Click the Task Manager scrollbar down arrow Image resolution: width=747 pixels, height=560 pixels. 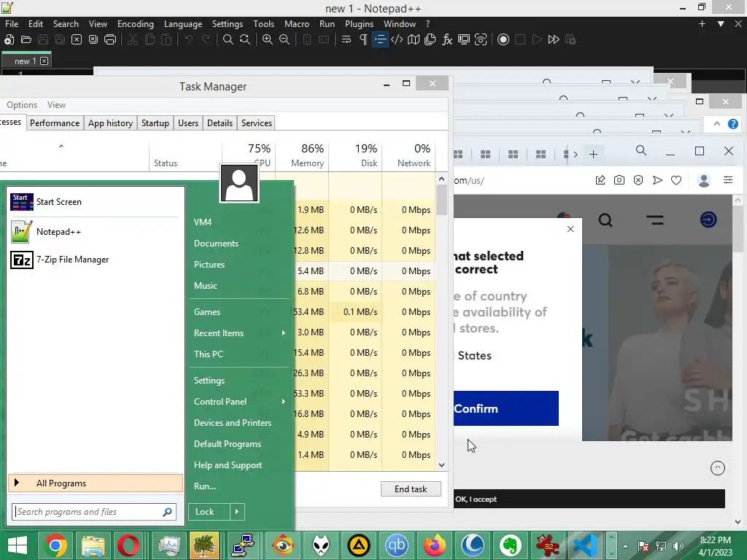point(441,465)
